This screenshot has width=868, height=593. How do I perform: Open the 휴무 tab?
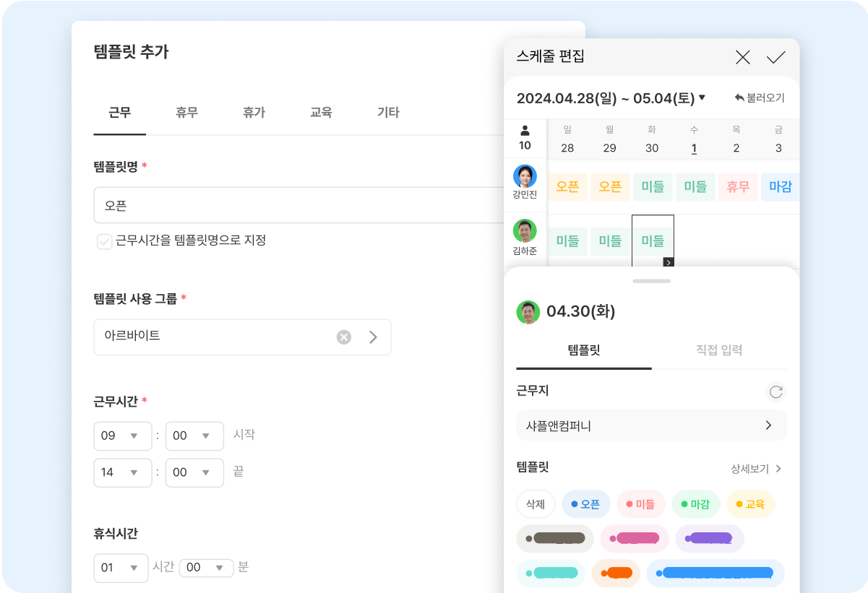[x=186, y=113]
